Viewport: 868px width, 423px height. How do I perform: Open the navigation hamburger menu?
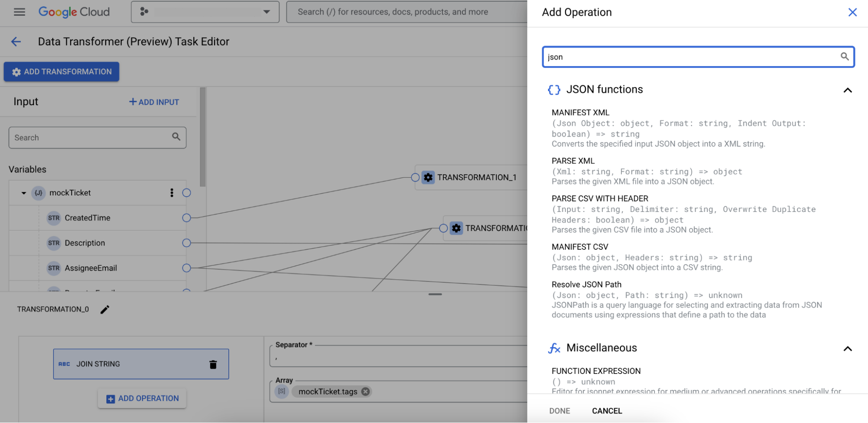18,12
